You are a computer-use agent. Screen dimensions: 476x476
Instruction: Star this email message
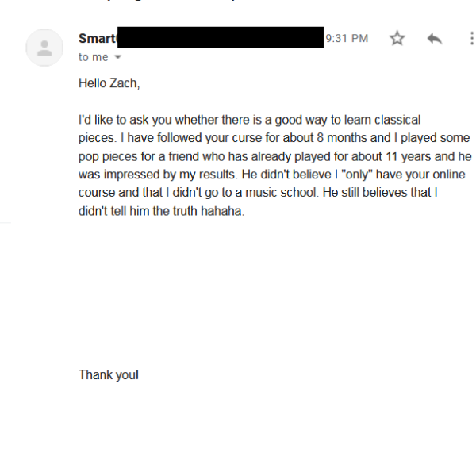point(397,39)
